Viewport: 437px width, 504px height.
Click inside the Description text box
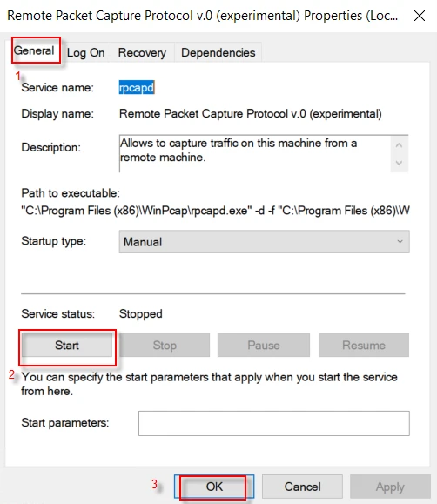pyautogui.click(x=255, y=153)
